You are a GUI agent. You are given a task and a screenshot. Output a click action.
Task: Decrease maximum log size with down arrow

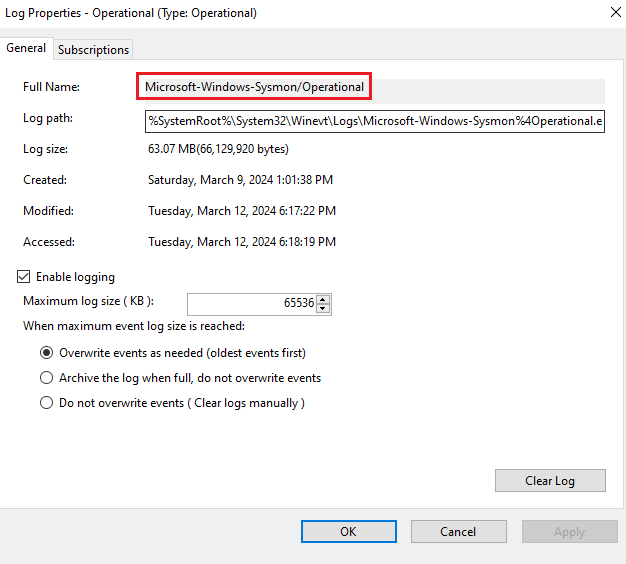point(323,309)
